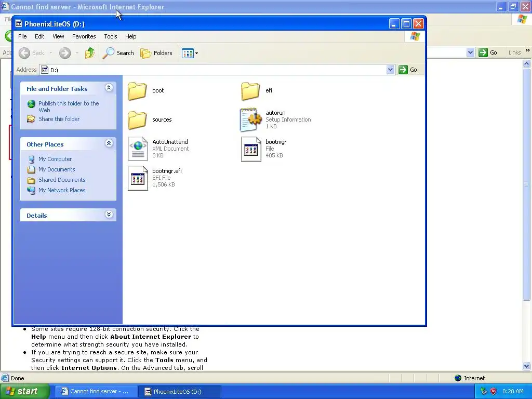The width and height of the screenshot is (532, 399).
Task: Expand the Explorer address bar dropdown
Action: 390,70
